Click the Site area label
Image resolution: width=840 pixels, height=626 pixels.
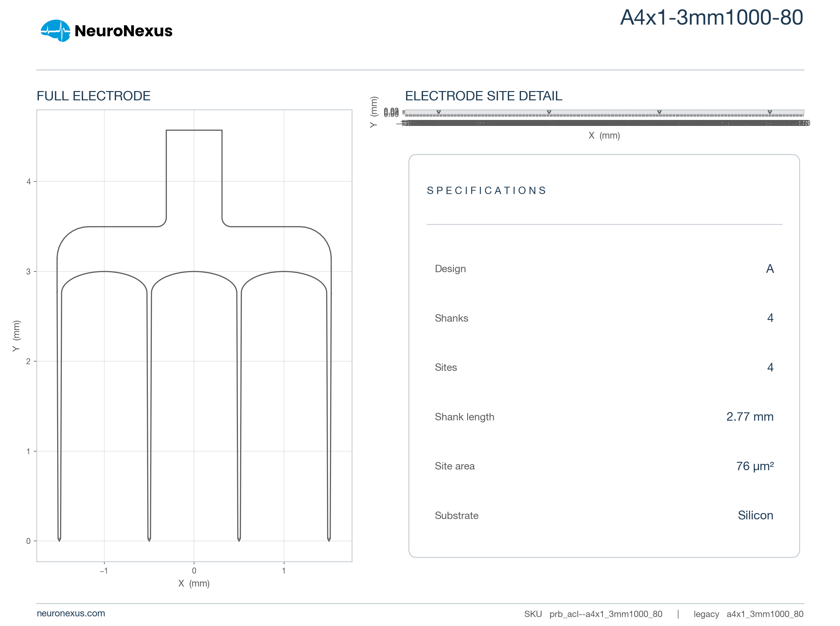[455, 466]
